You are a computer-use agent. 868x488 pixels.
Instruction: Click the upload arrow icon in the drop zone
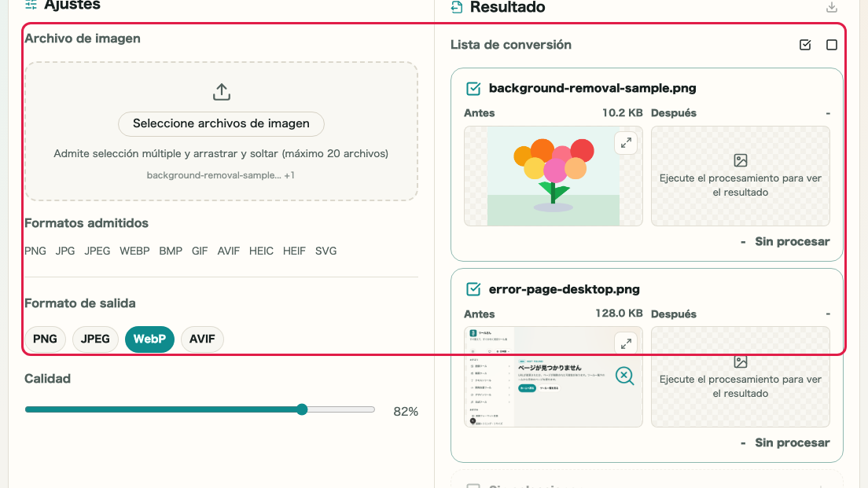click(222, 92)
